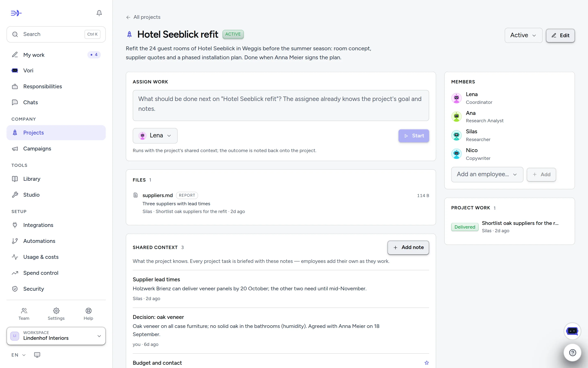The height and width of the screenshot is (368, 588).
Task: Go to My work
Action: [x=56, y=55]
